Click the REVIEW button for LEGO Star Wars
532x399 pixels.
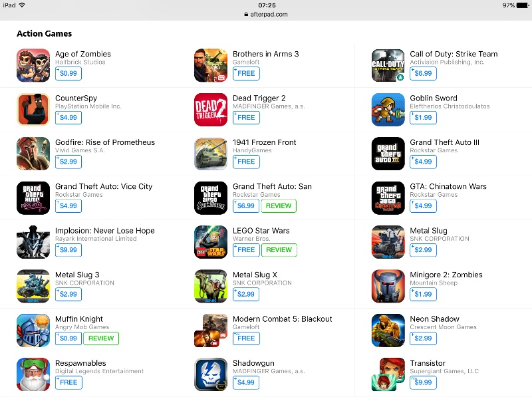(x=279, y=250)
